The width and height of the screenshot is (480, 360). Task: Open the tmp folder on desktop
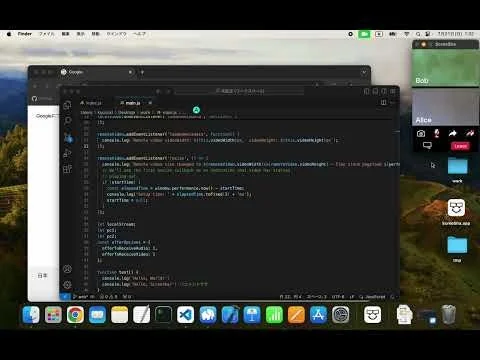point(457,249)
